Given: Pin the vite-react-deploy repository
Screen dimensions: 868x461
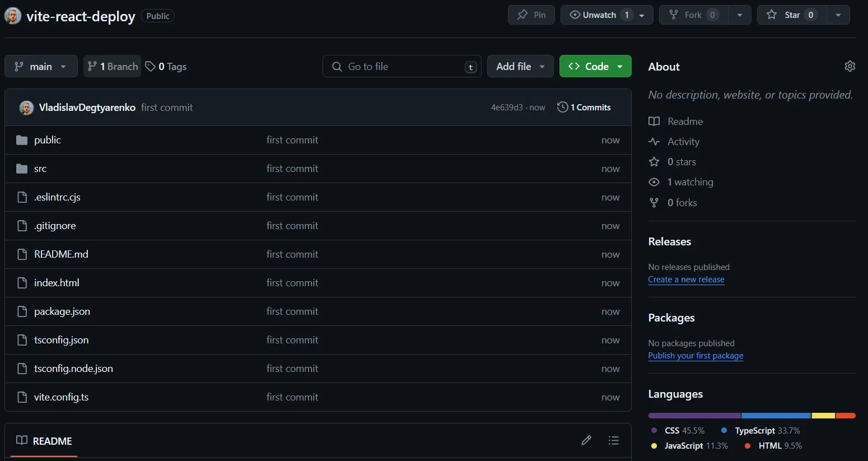Looking at the screenshot, I should (531, 15).
